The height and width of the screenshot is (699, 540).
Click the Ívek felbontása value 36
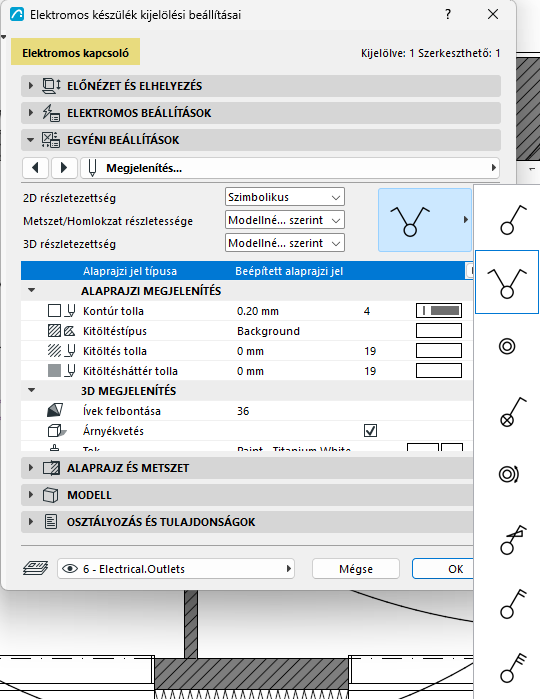[243, 411]
